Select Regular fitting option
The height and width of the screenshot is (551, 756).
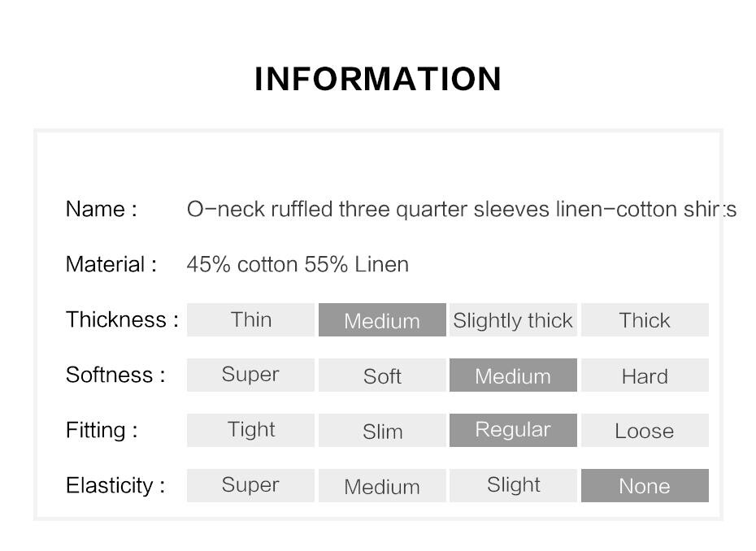(x=513, y=430)
